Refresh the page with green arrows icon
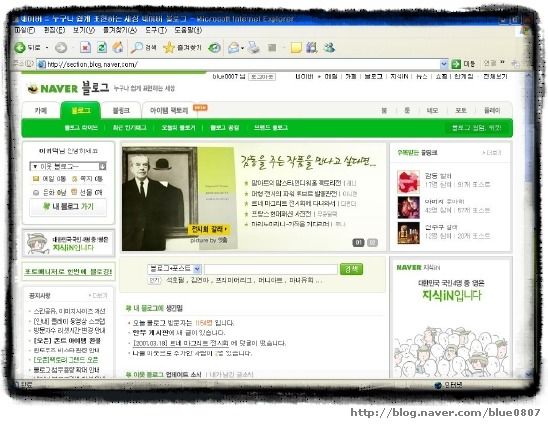Screen dimensions: 548x434 point(102,48)
